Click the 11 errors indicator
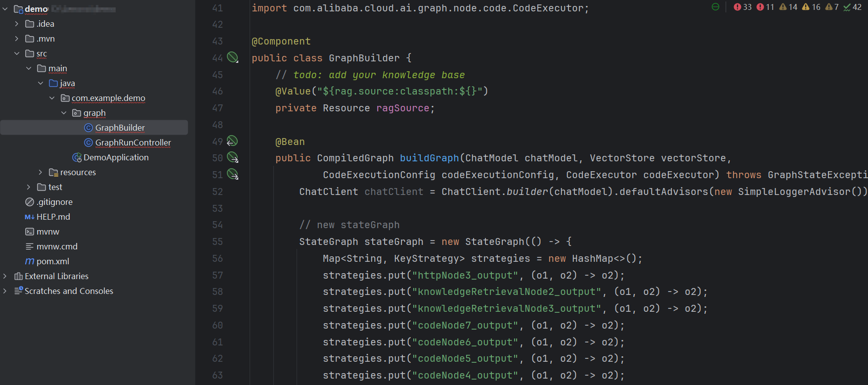This screenshot has width=868, height=385. [765, 7]
